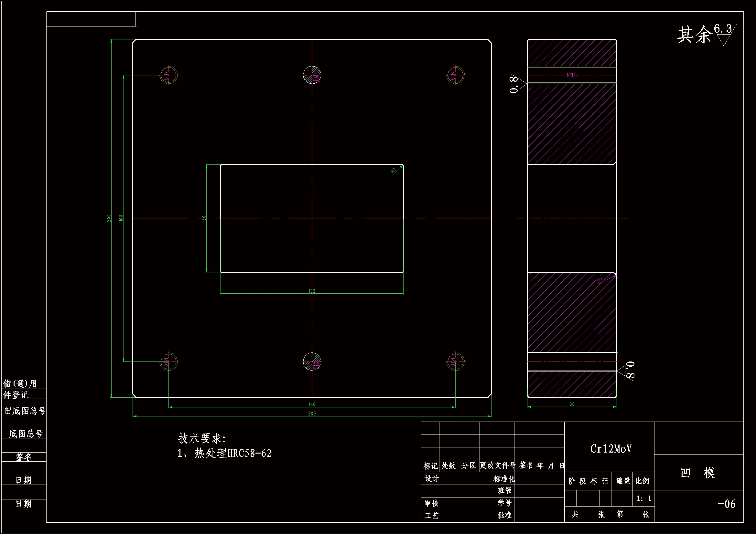
Task: Click the R3 radius label in section
Action: click(x=600, y=280)
